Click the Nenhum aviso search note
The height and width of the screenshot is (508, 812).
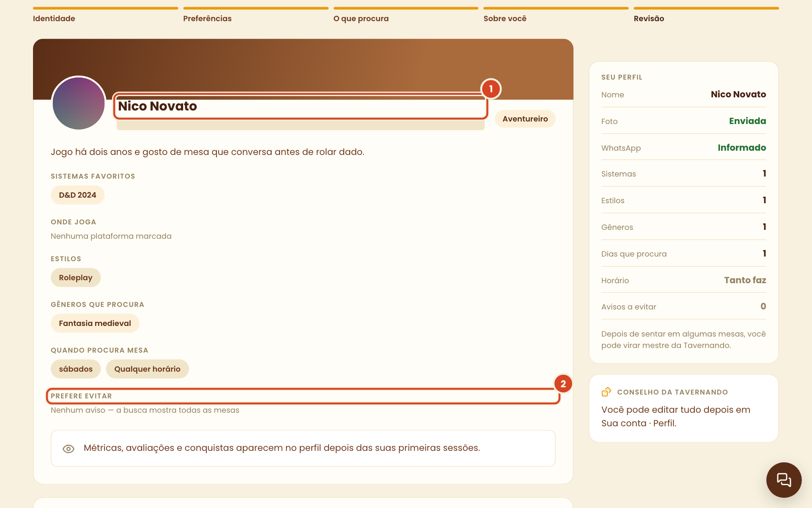[145, 410]
